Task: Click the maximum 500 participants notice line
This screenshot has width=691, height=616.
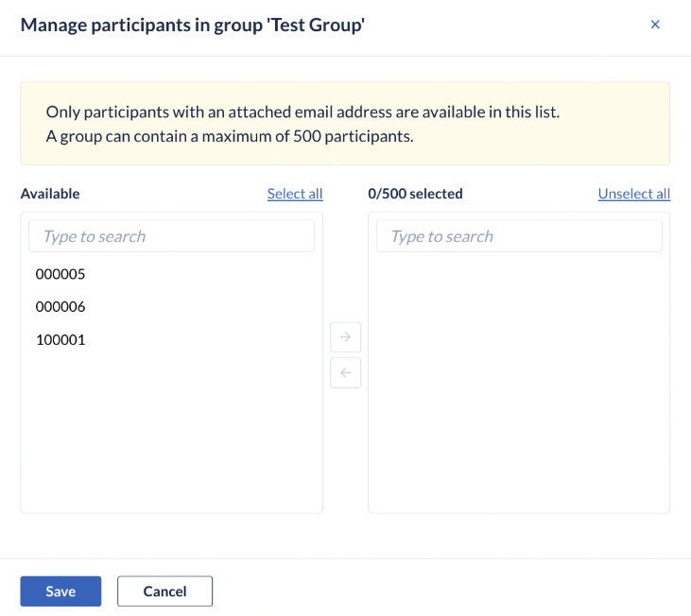Action: click(x=230, y=136)
